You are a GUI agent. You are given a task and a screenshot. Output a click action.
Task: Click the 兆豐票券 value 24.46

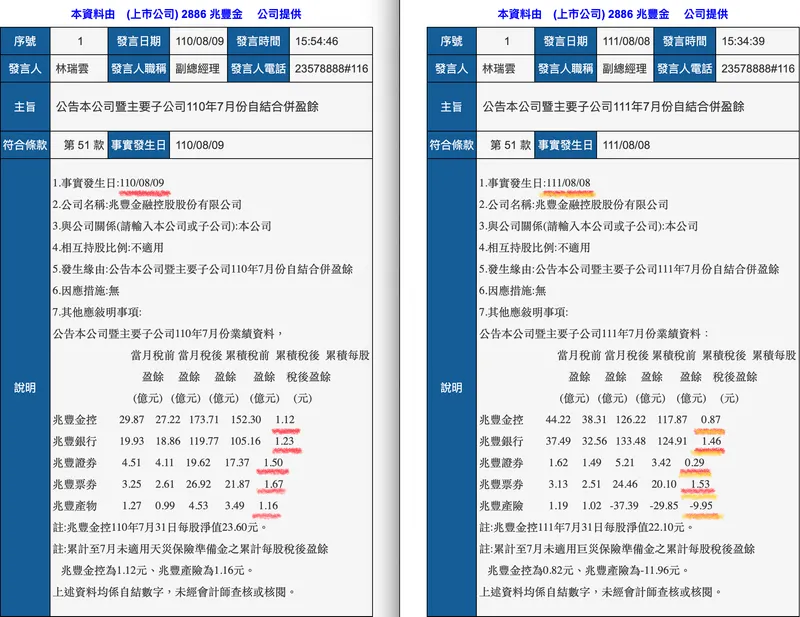click(625, 484)
